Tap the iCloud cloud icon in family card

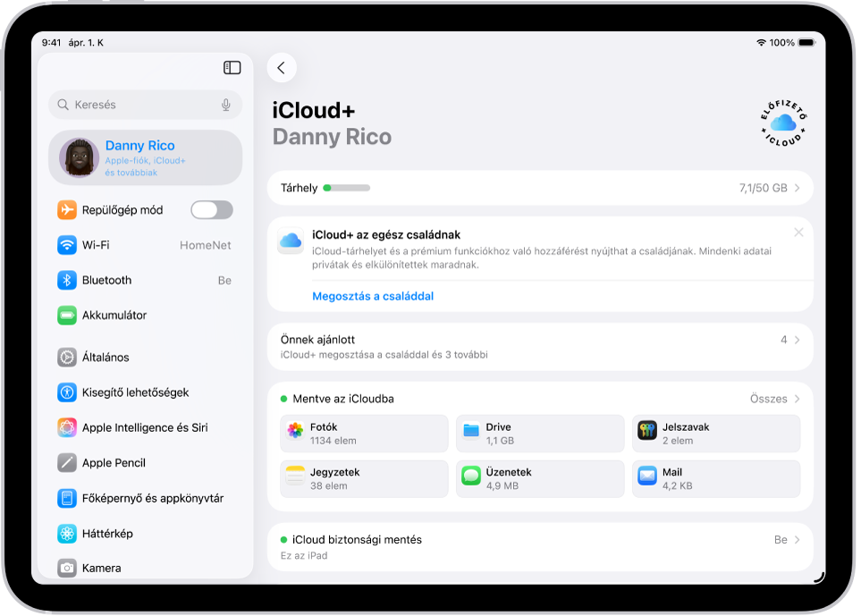click(x=291, y=240)
